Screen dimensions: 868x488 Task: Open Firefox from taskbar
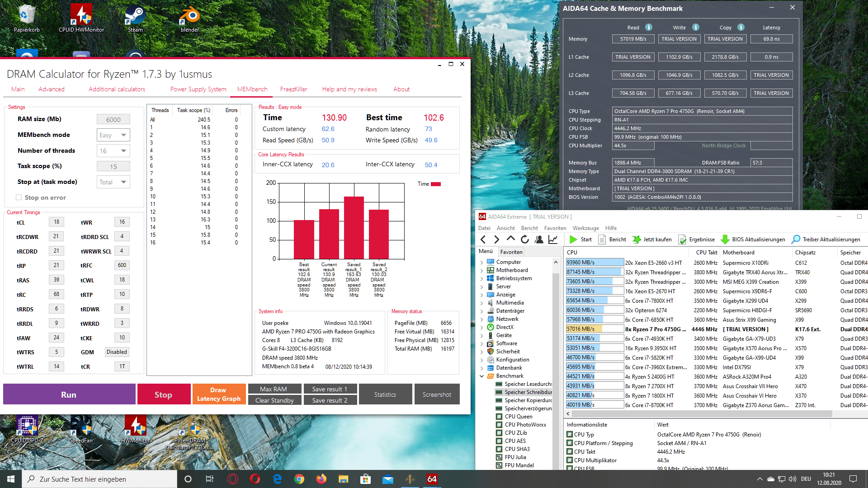[321, 479]
